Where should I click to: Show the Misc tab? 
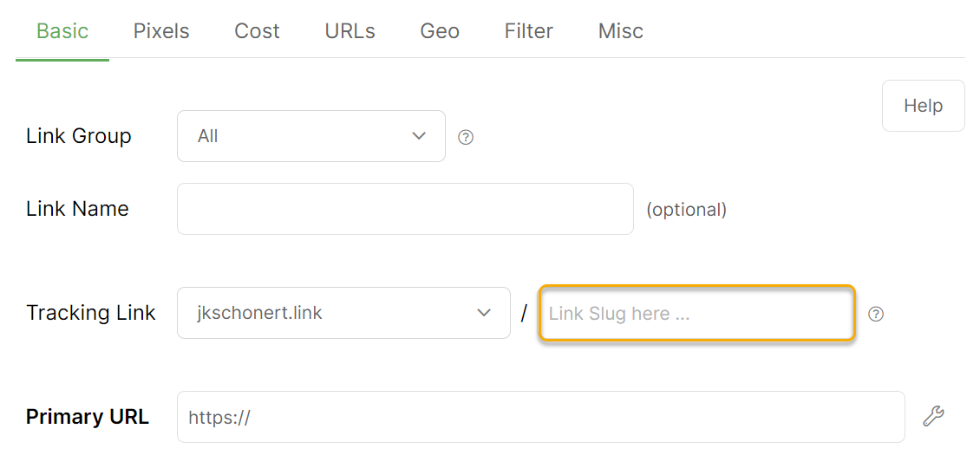tap(621, 32)
